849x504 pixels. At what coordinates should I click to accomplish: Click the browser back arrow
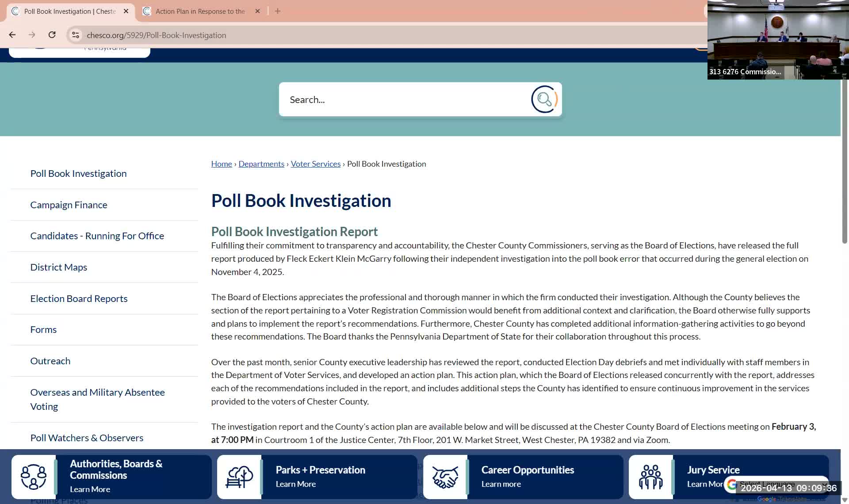click(x=12, y=35)
